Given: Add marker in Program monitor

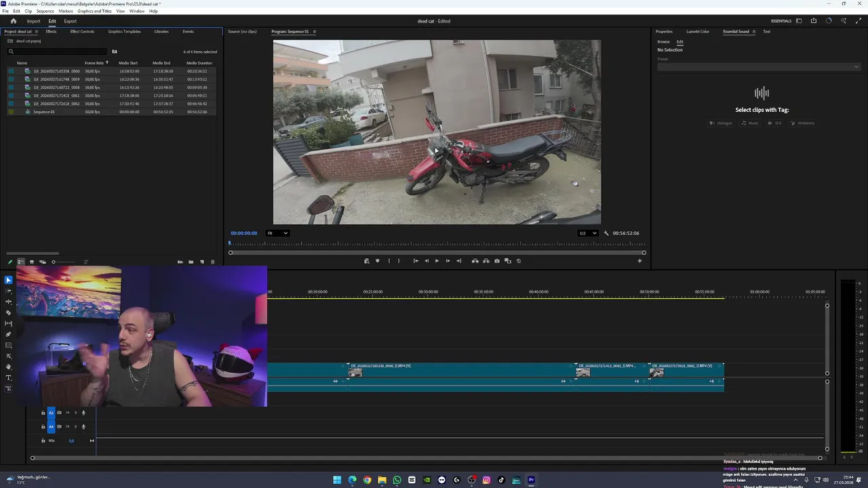Looking at the screenshot, I should 378,261.
